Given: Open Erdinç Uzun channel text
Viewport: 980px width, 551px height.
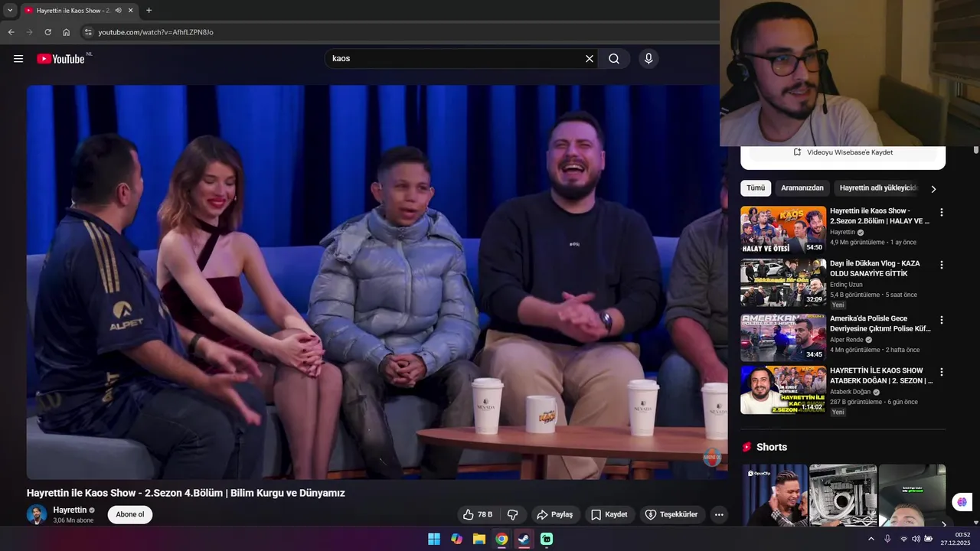Looking at the screenshot, I should (x=846, y=285).
